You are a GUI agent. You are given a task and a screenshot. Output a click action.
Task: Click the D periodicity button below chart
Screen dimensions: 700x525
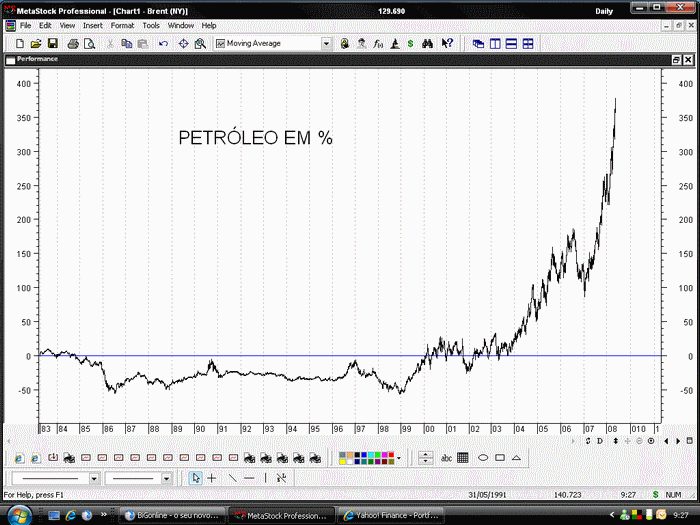click(600, 441)
